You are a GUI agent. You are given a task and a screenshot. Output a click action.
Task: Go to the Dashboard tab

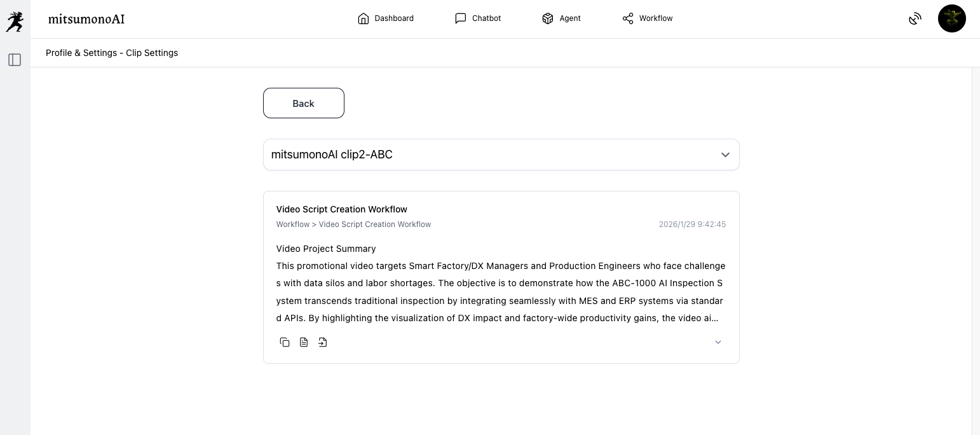386,18
